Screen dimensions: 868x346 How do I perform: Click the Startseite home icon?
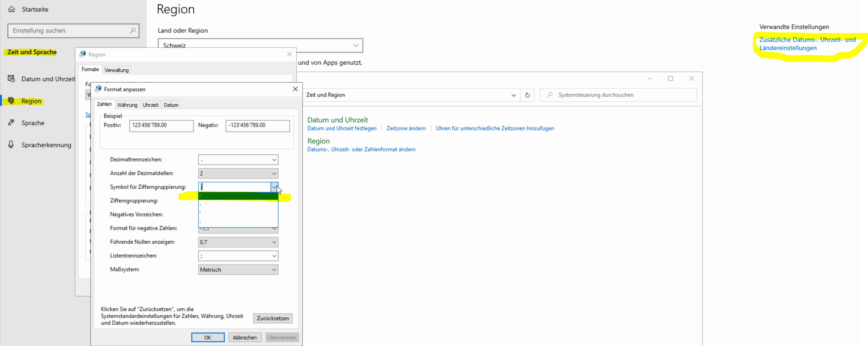pyautogui.click(x=11, y=9)
